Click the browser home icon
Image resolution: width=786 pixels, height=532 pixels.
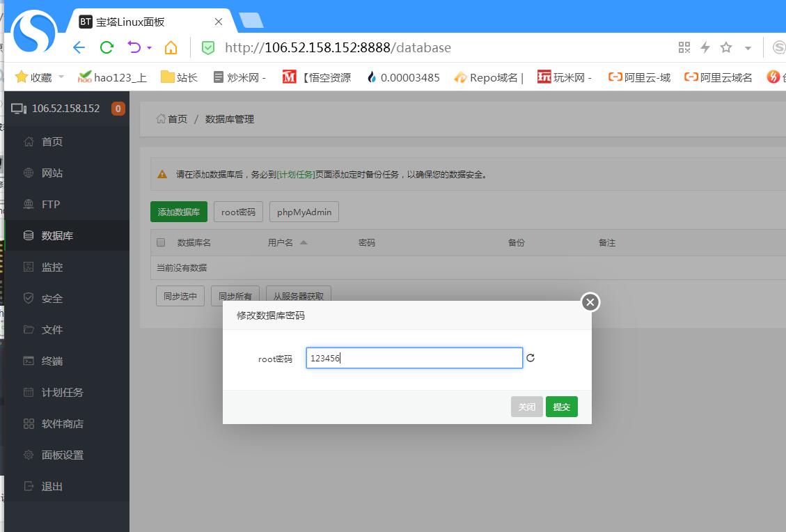[171, 47]
